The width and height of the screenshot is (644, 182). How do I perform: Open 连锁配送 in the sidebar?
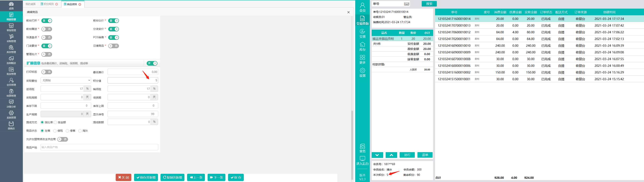point(11,60)
